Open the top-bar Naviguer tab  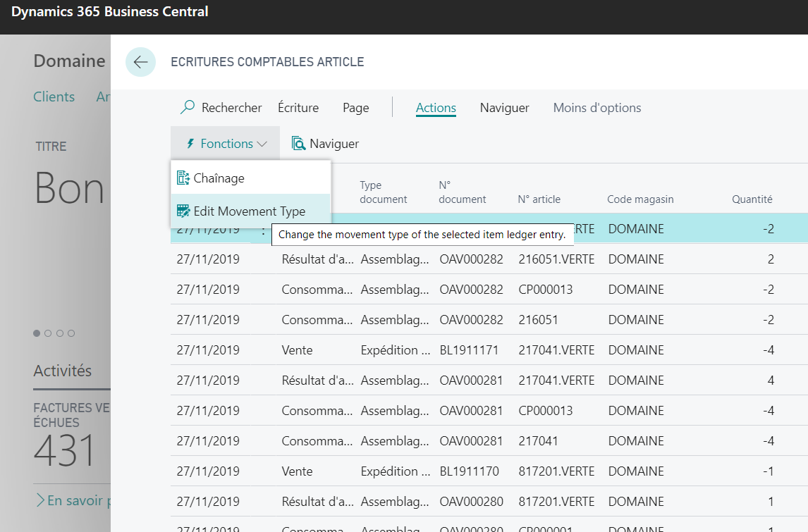504,108
